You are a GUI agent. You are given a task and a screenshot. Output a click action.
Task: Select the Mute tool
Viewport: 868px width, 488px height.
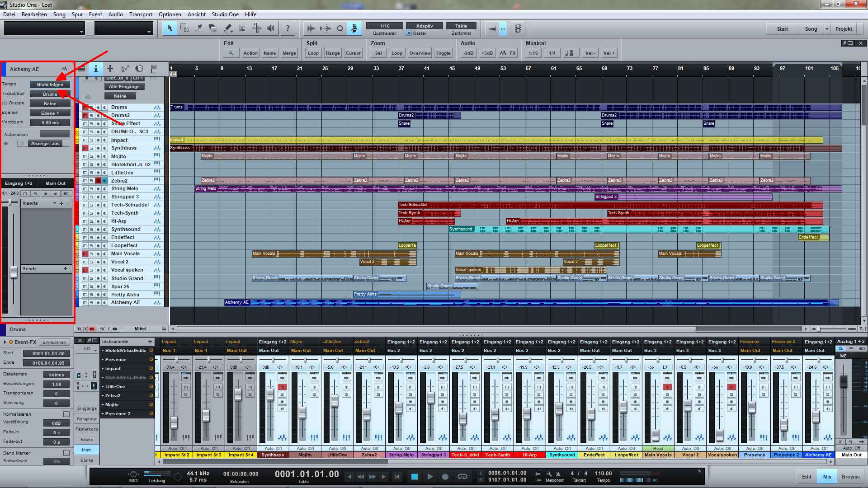pos(242,28)
